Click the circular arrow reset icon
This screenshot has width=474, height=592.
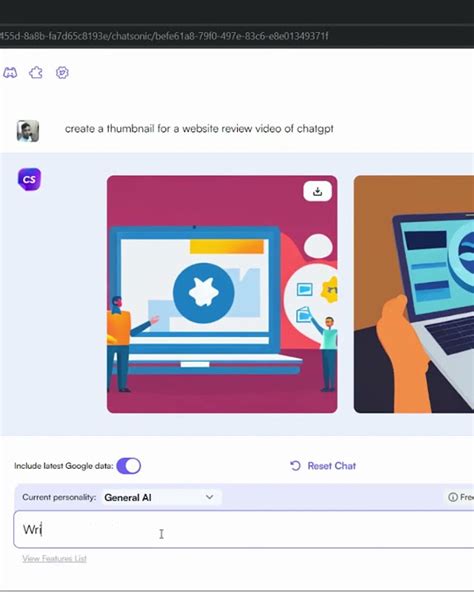295,466
